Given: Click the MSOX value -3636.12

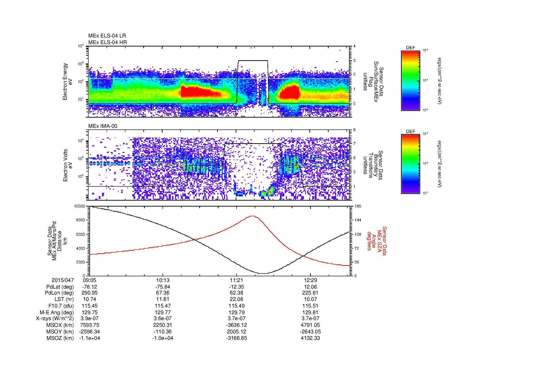Looking at the screenshot, I should (x=236, y=325).
